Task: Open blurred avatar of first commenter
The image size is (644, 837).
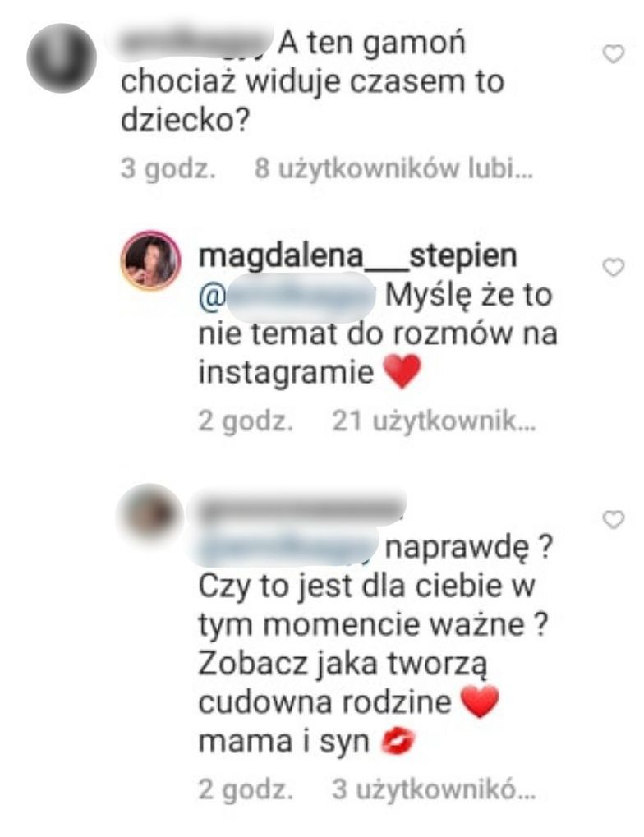Action: click(62, 57)
